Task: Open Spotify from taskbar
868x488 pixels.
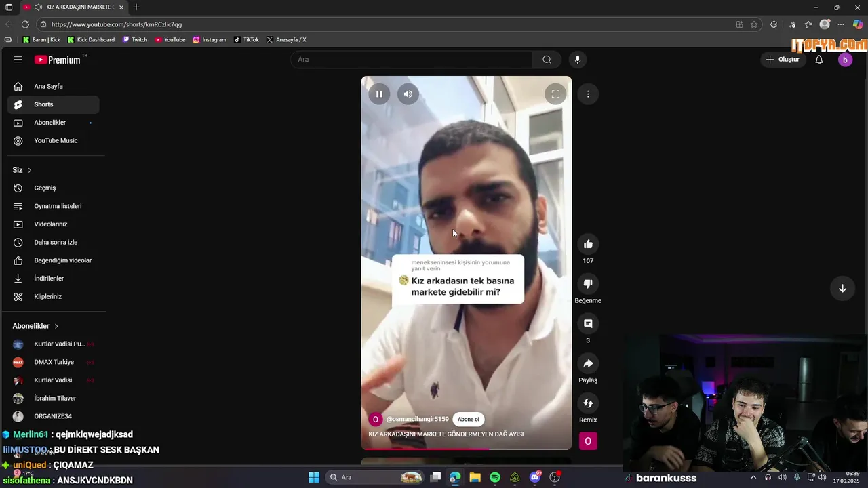Action: pos(495,477)
